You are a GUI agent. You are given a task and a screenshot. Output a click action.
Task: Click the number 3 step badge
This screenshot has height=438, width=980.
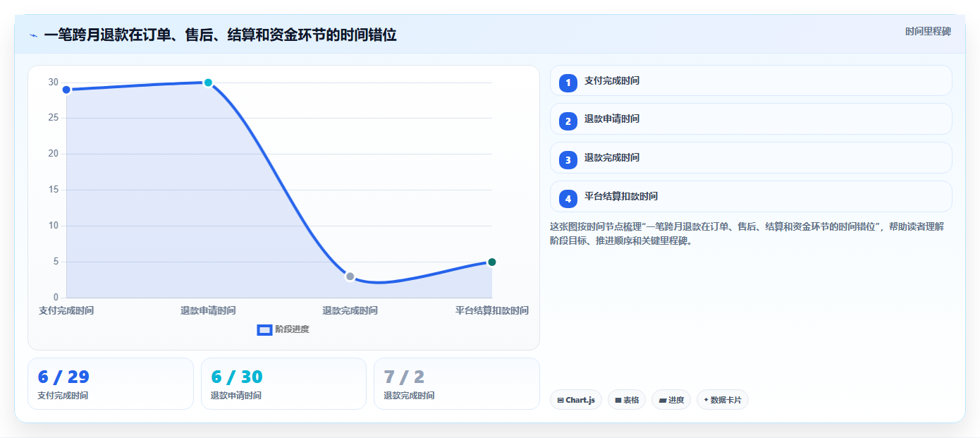point(568,160)
